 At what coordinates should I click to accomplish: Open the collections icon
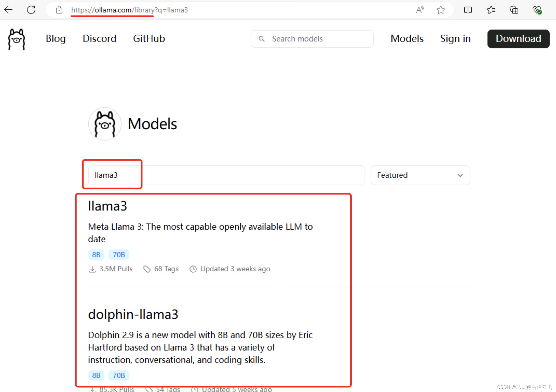pyautogui.click(x=514, y=10)
